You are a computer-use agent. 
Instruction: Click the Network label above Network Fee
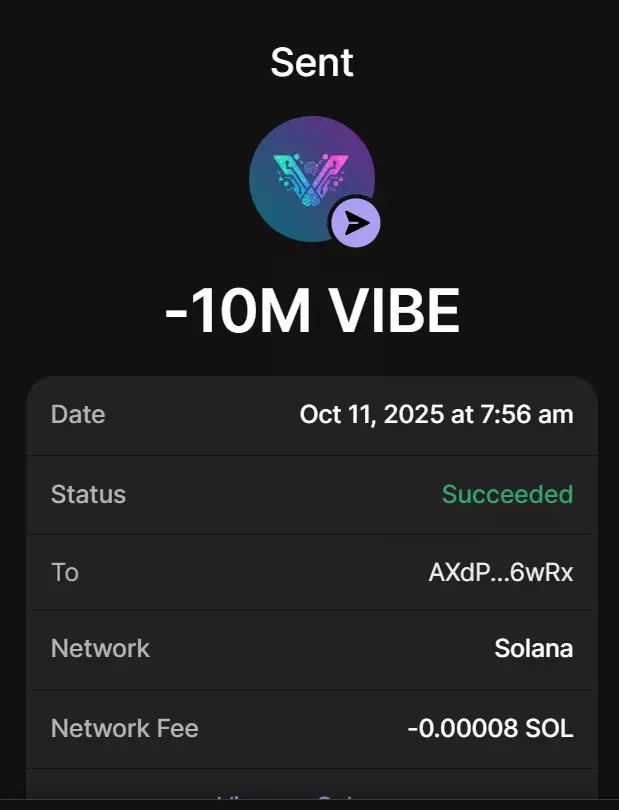pyautogui.click(x=100, y=648)
